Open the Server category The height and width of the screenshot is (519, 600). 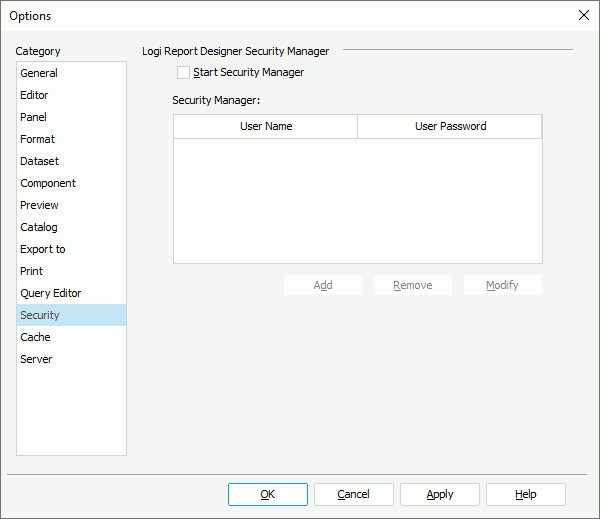36,359
